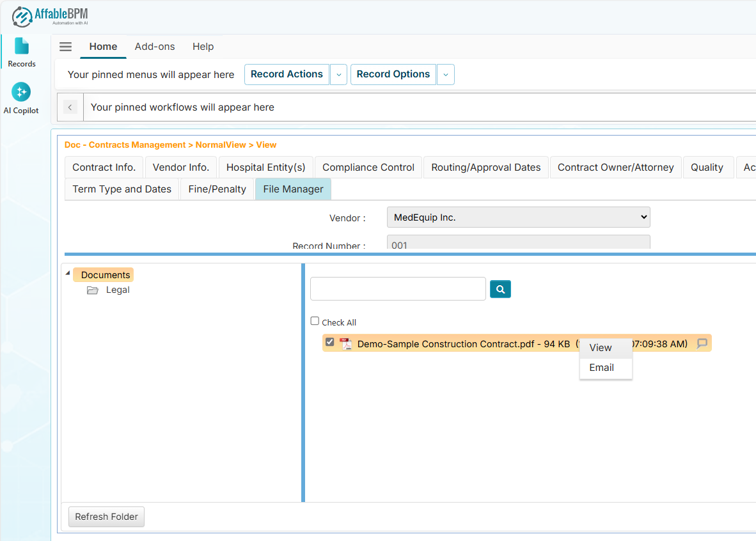
Task: Uncheck the Demo-Sample Construction Contract checkbox
Action: pyautogui.click(x=330, y=342)
